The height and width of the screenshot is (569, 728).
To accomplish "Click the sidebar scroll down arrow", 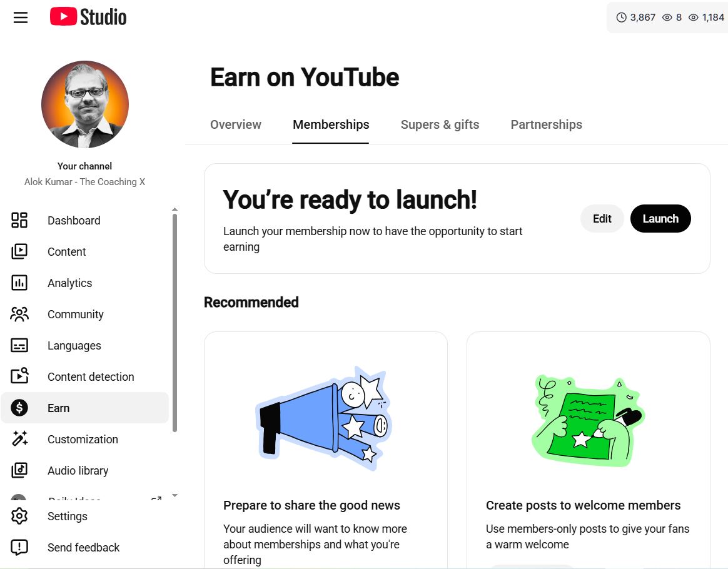I will click(x=174, y=496).
